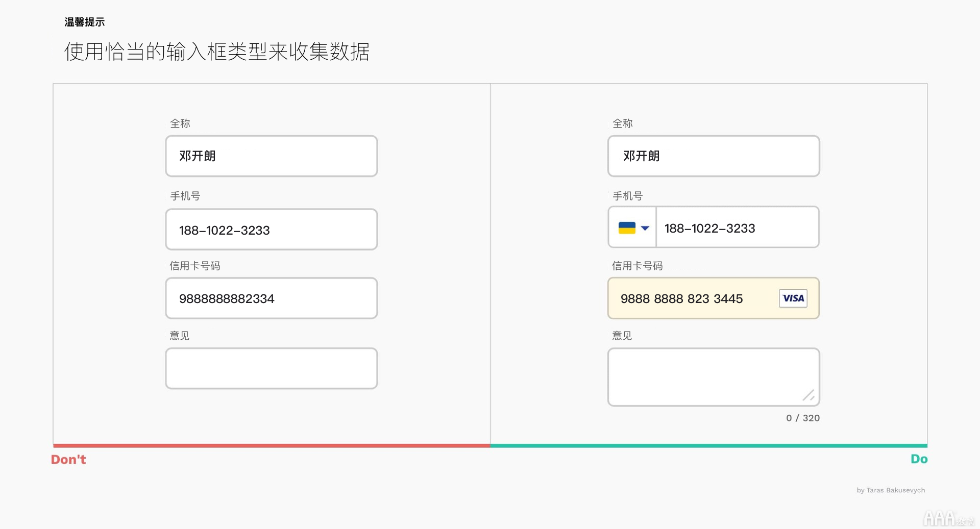Click the Ukraine flag icon in phone field
Screen dimensions: 980x529
[x=627, y=228]
